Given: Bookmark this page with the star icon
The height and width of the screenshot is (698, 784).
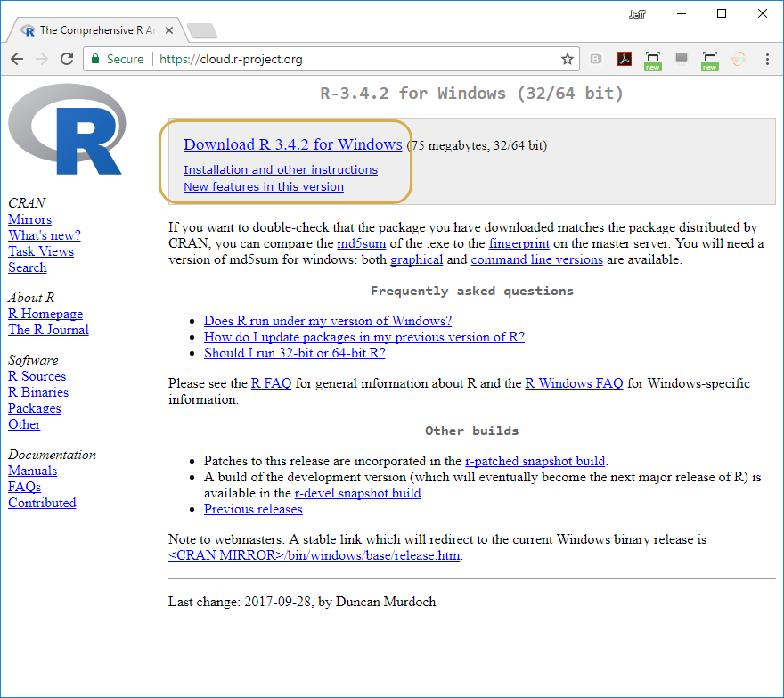Looking at the screenshot, I should (567, 59).
